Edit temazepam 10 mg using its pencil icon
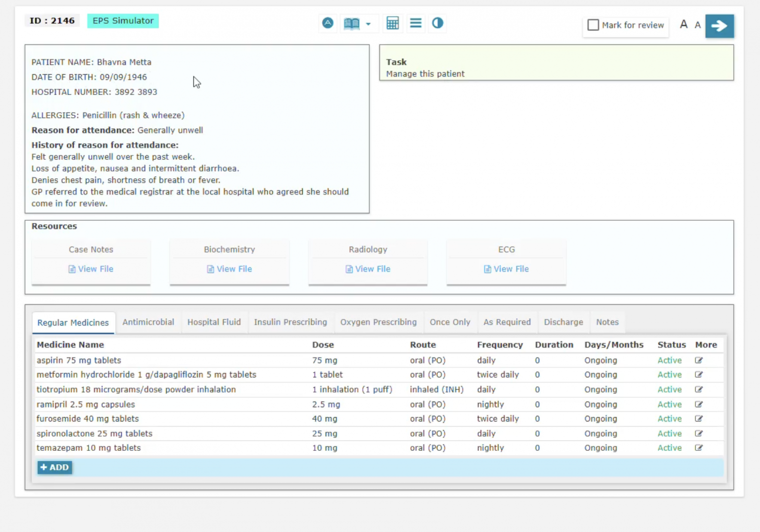The width and height of the screenshot is (760, 532). click(699, 448)
